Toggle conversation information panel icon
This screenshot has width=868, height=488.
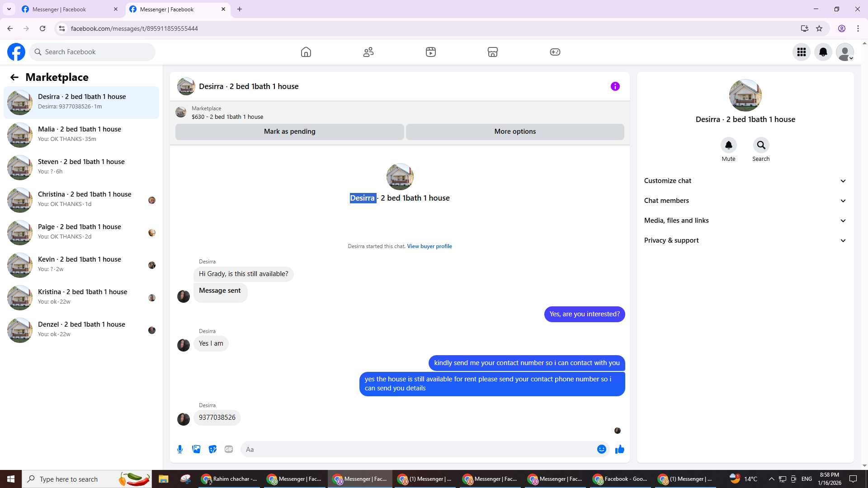click(615, 86)
